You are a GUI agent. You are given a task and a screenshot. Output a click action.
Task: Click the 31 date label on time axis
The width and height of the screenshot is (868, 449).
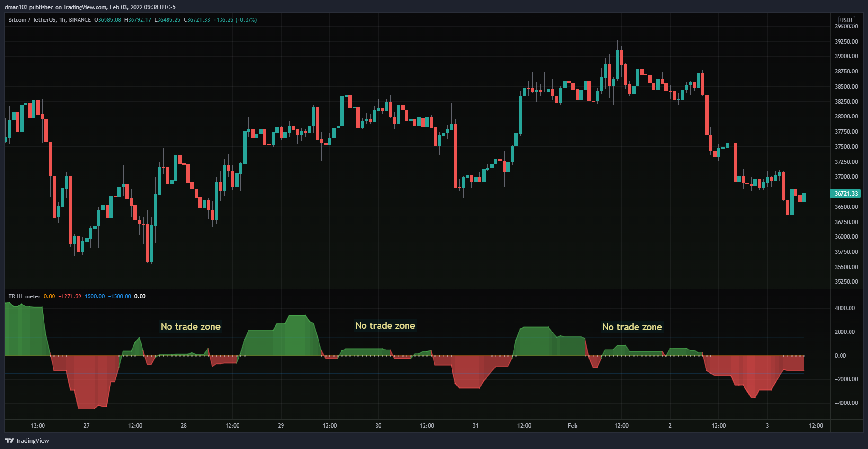click(475, 426)
